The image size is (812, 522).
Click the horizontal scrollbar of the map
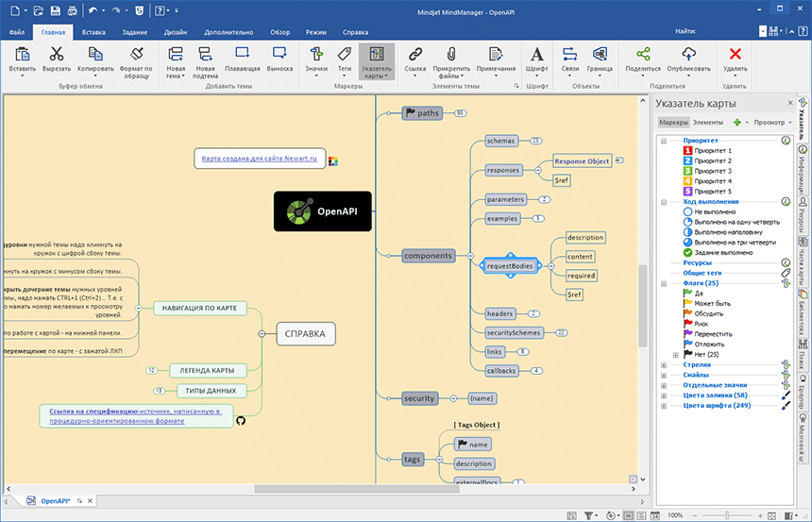click(x=357, y=489)
